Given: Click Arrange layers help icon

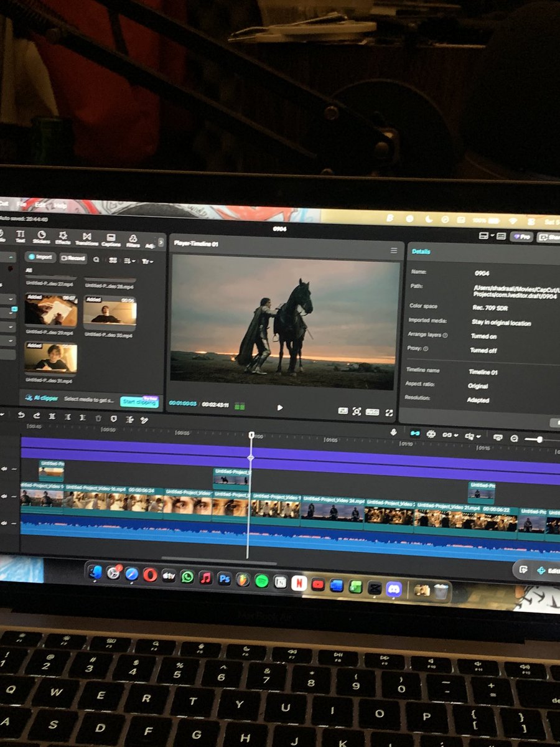Looking at the screenshot, I should pyautogui.click(x=446, y=335).
